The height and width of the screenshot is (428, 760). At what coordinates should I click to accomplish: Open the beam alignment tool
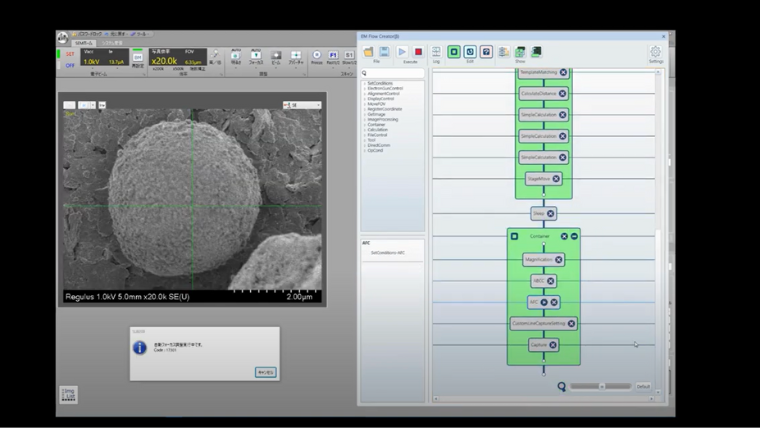(x=276, y=57)
